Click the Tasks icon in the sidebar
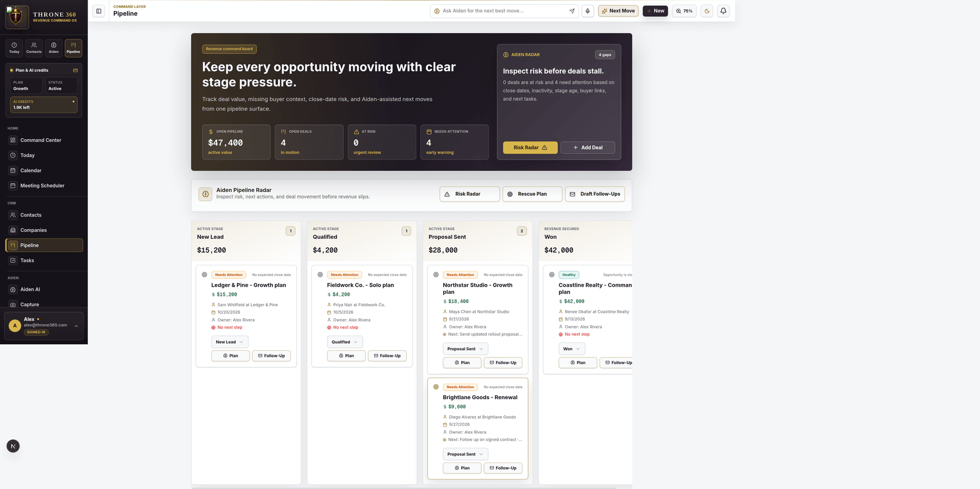This screenshot has width=980, height=489. (x=13, y=261)
